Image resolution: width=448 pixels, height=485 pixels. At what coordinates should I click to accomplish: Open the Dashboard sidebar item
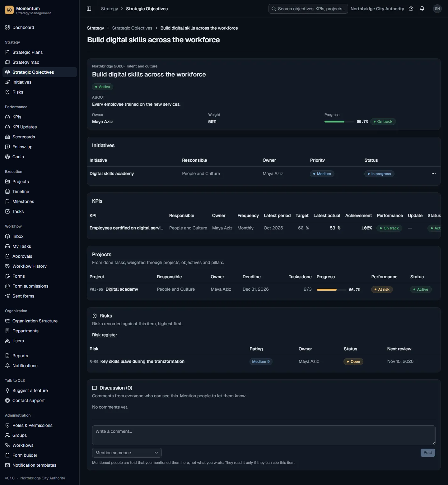(x=40, y=27)
